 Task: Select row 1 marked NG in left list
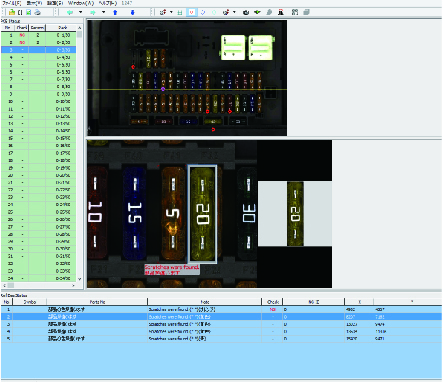pyautogui.click(x=39, y=35)
